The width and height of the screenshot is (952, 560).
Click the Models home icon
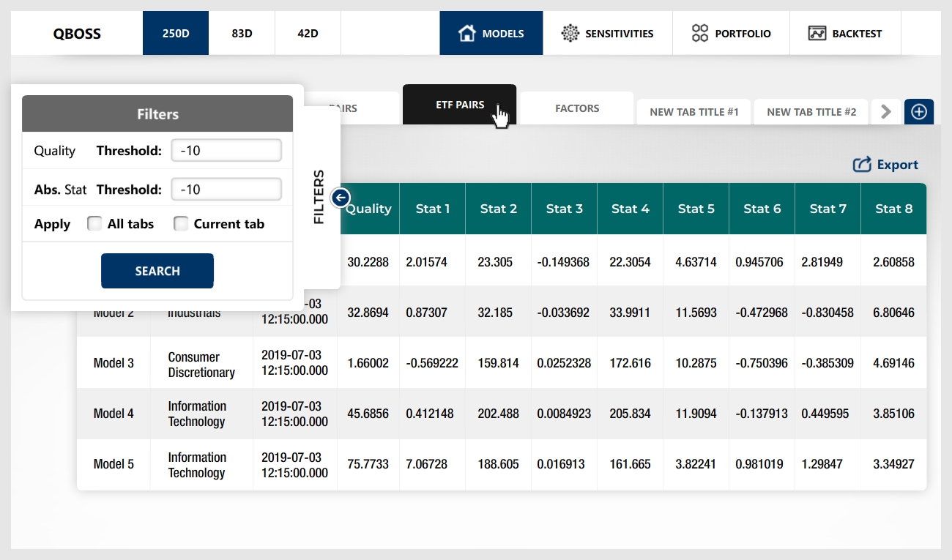click(466, 33)
